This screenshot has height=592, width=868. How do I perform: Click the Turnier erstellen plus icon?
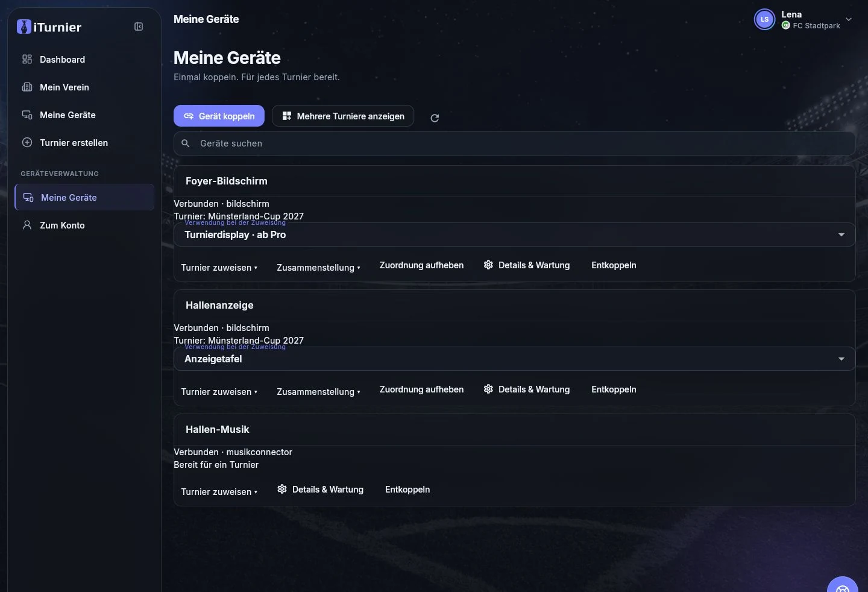coord(27,142)
